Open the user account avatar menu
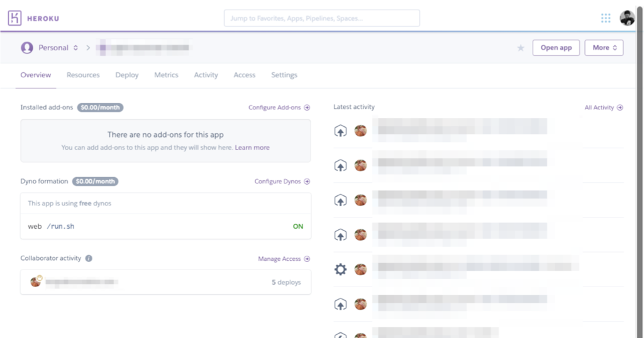 [627, 18]
